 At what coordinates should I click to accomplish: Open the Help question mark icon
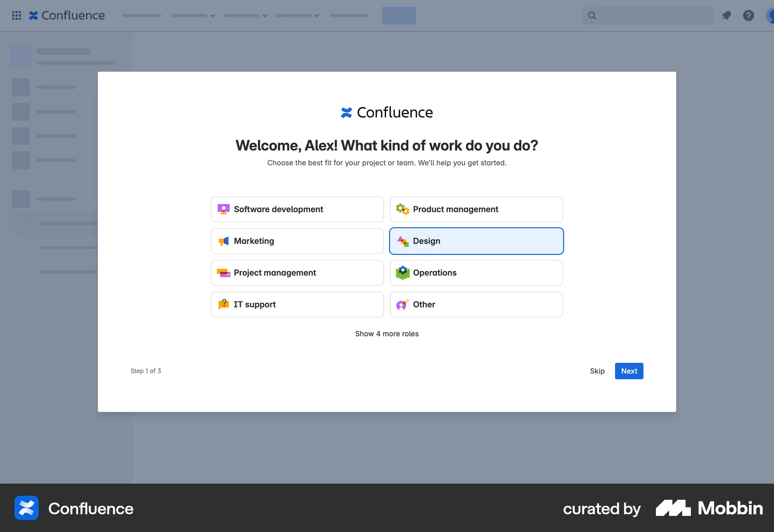tap(749, 15)
